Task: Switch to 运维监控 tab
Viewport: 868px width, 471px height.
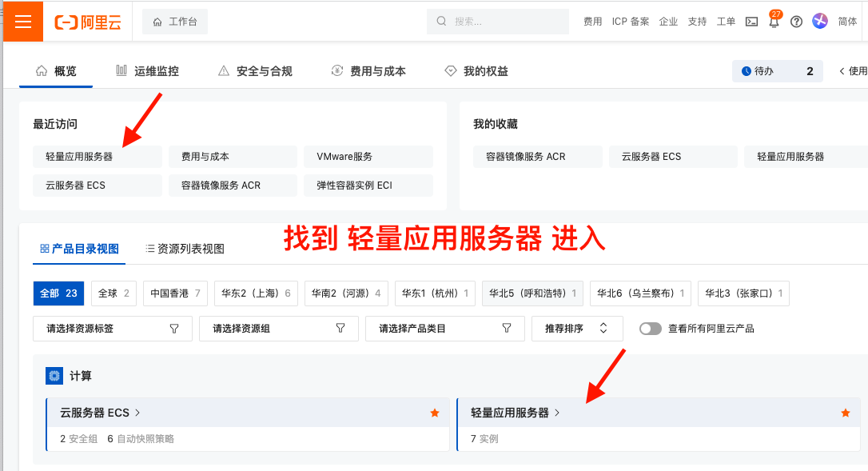Action: pos(147,71)
